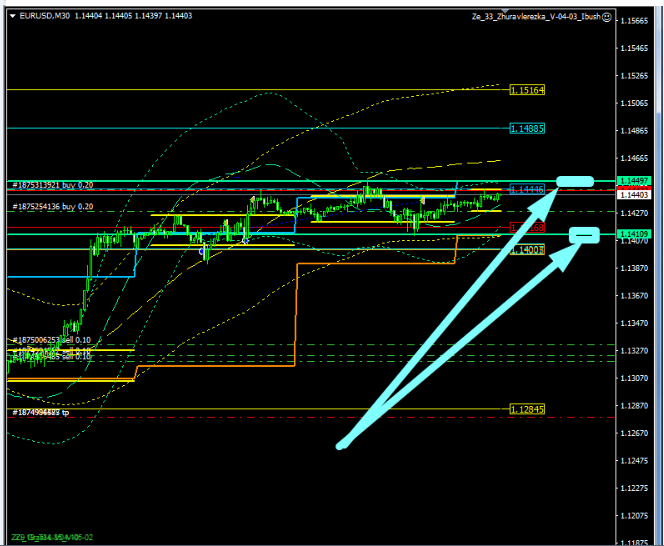Click the 1.15665 value on price scale
This screenshot has width=664, height=546.
click(x=633, y=21)
